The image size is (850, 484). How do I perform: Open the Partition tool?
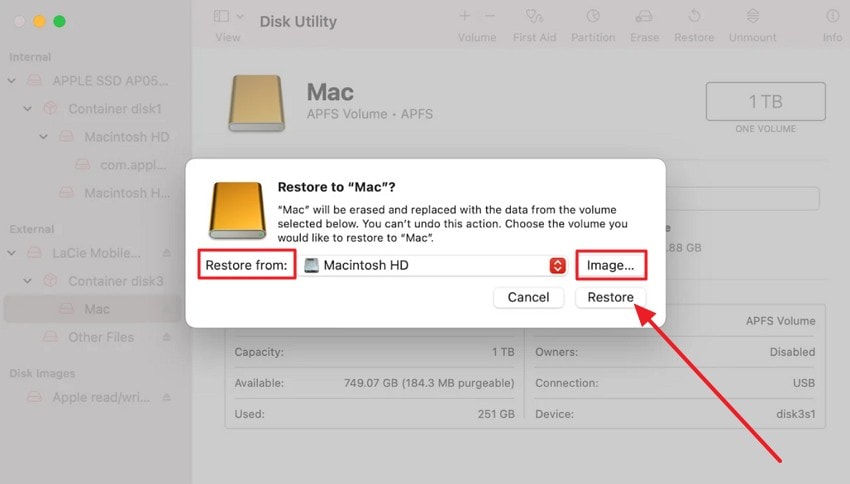tap(593, 25)
